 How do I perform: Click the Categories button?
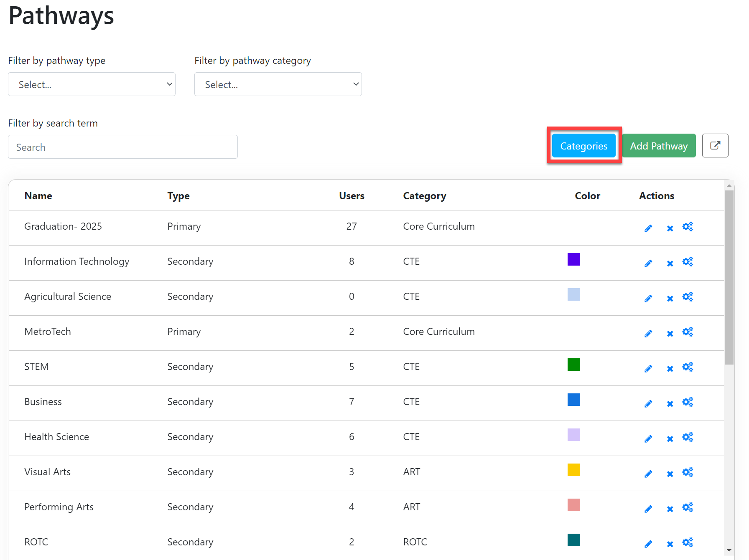point(584,146)
